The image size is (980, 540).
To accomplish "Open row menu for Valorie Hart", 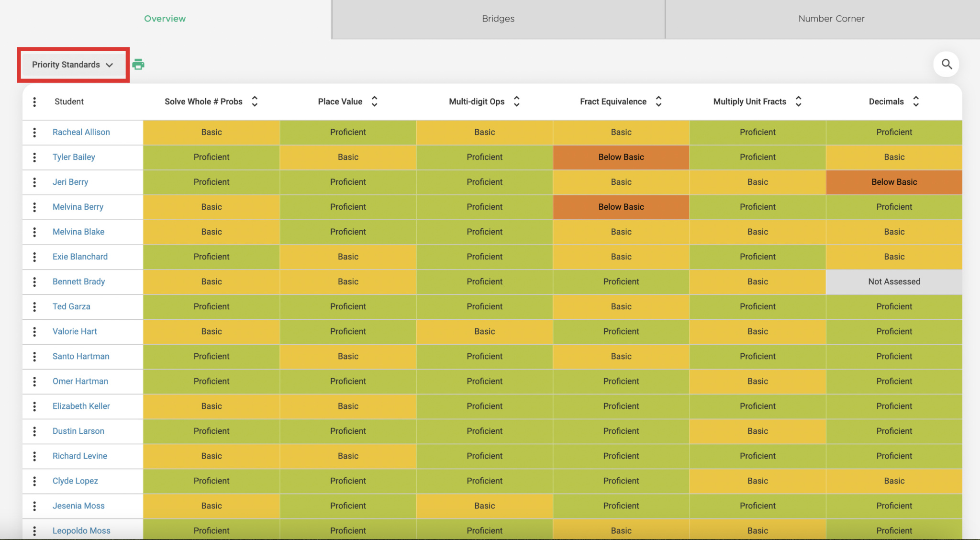I will click(x=34, y=331).
